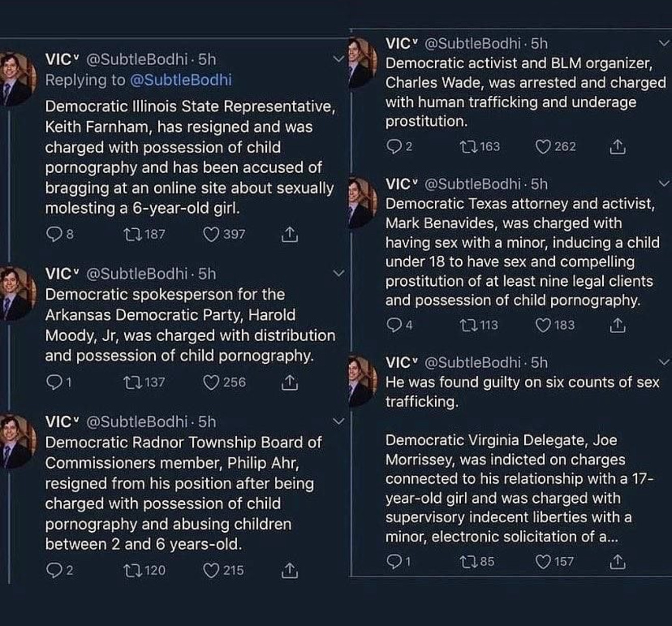Open options chevron on Keith Farnham tweet
The height and width of the screenshot is (626, 672).
339,59
